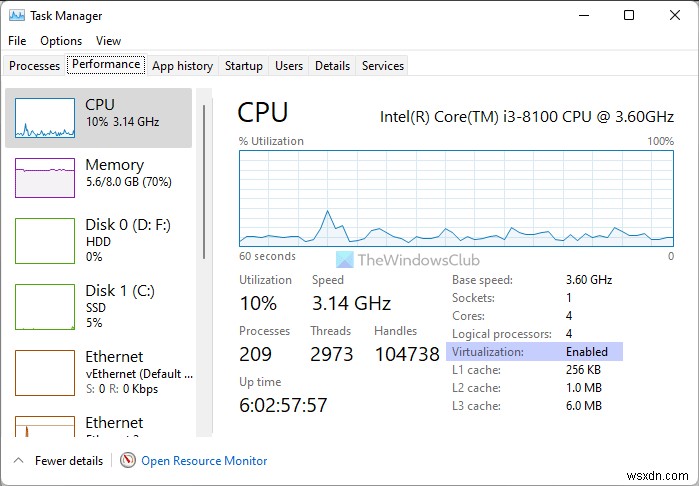The image size is (700, 486).
Task: Show the Details tab
Action: (x=332, y=66)
